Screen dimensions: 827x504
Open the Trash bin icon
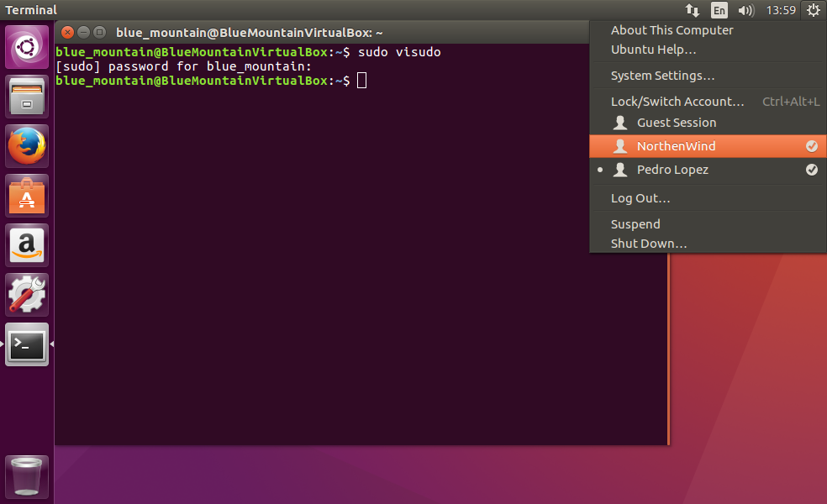27,476
